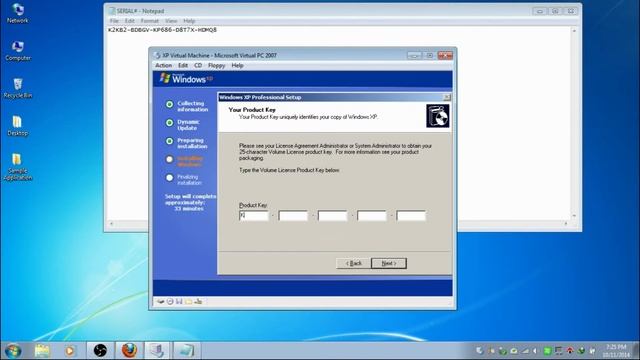This screenshot has width=640, height=360.
Task: Click the taskbar clock showing 7:25 PM
Action: point(616,351)
